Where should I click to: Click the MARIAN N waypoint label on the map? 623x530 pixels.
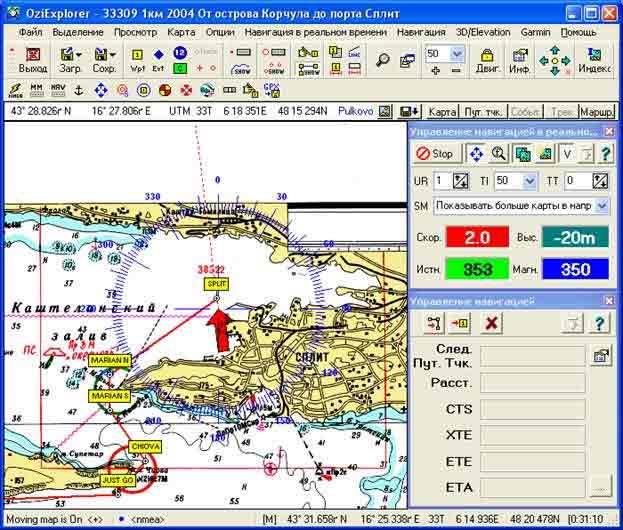pyautogui.click(x=109, y=360)
